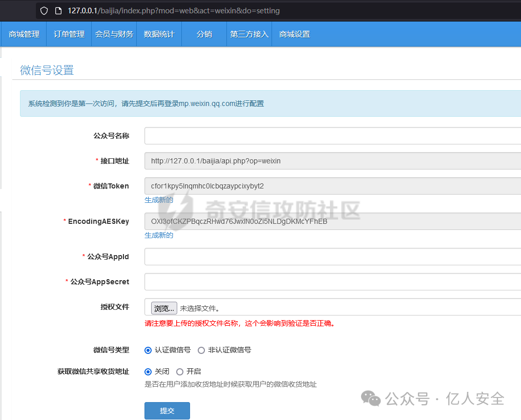This screenshot has height=420, width=521.
Task: Open the 第三方接入 menu
Action: (x=249, y=34)
